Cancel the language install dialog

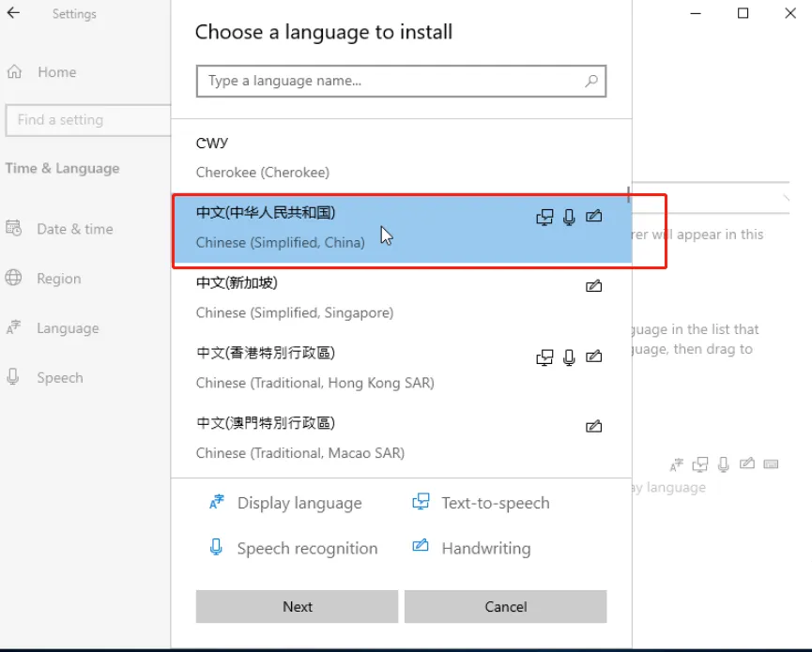coord(505,606)
